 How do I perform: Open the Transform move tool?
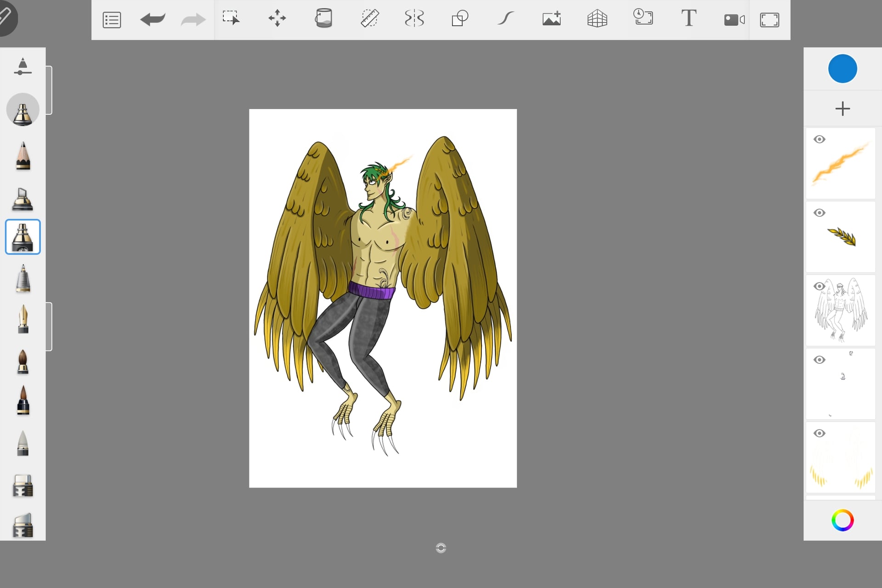click(277, 18)
